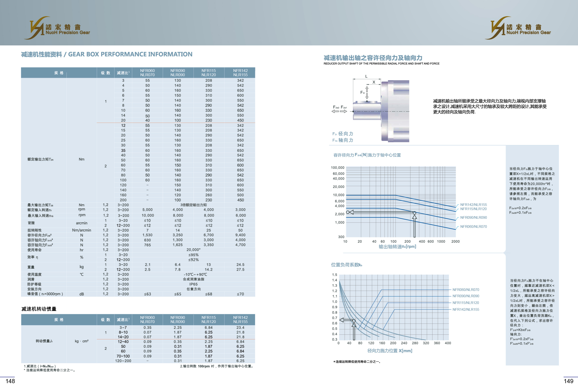This screenshot has height=392, width=578.
Task: Click the '转动惯量J1' row label
Action: (x=44, y=341)
